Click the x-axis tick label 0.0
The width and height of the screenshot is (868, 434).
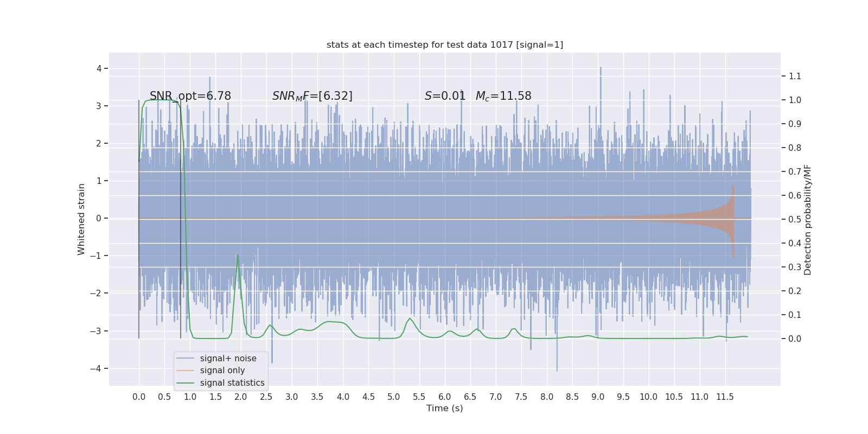coord(139,397)
